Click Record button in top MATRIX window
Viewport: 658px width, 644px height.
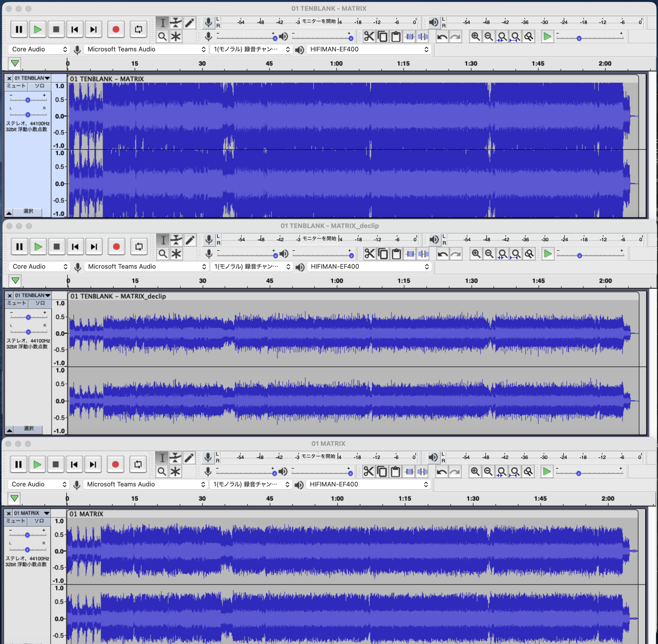[116, 30]
